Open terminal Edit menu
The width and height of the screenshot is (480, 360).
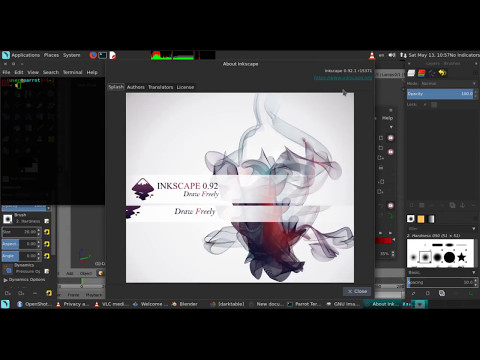[x=19, y=72]
